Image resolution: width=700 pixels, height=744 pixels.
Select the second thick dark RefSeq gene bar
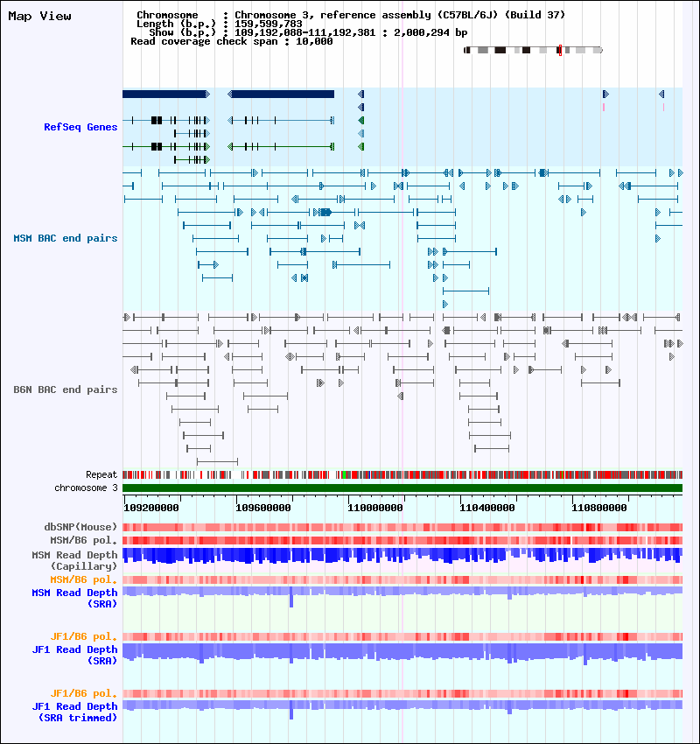(x=281, y=94)
